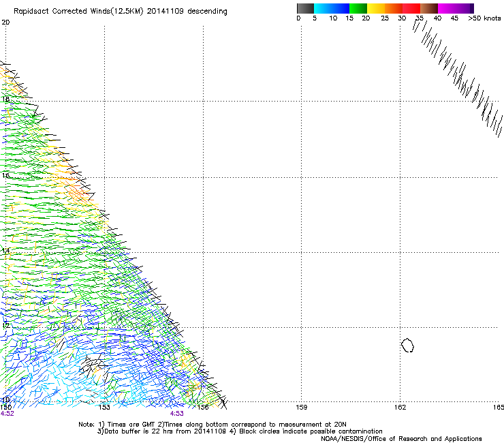The width and height of the screenshot is (504, 443).
Task: Click the magenta 40-50 knots legend segment
Action: (456, 8)
